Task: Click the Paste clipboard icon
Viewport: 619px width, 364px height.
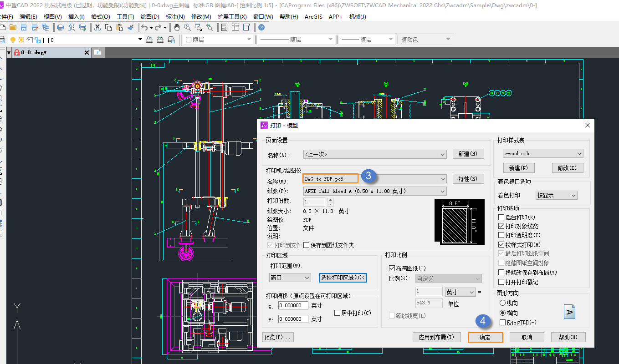Action: pos(119,27)
